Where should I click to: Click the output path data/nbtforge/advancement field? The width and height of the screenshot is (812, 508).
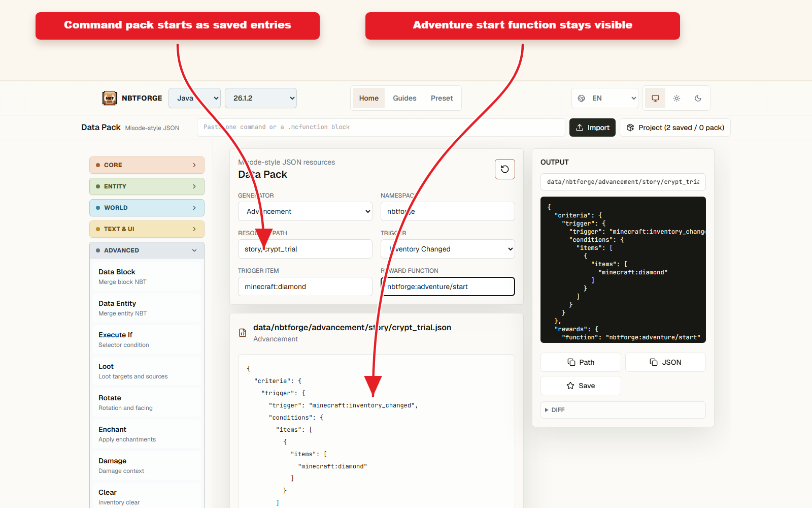tap(623, 182)
